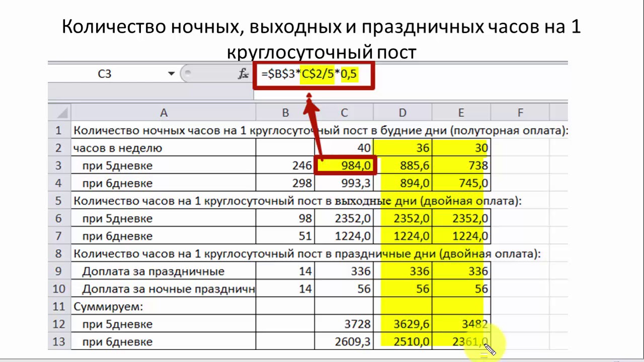
Task: Click cell B3 with value 246
Action: tap(285, 165)
